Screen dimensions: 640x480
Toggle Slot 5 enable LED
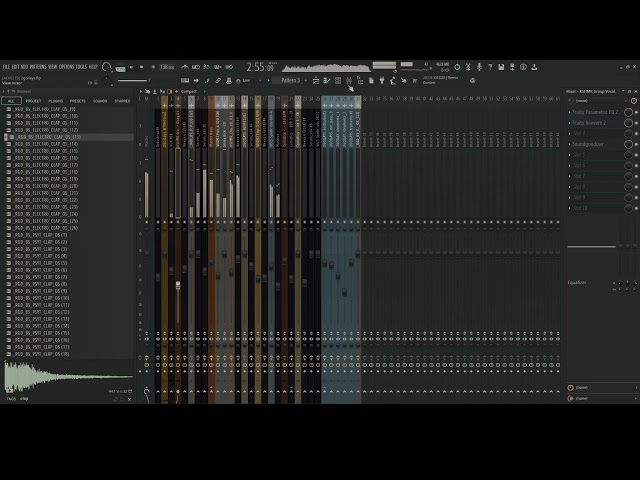pos(636,155)
